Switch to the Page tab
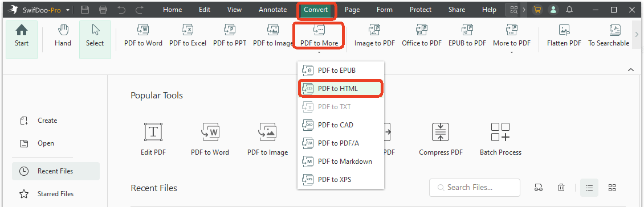 click(x=352, y=10)
